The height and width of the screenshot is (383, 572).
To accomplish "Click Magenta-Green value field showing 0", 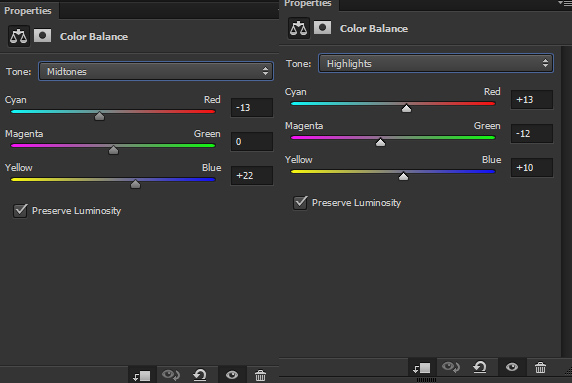I will [x=252, y=142].
